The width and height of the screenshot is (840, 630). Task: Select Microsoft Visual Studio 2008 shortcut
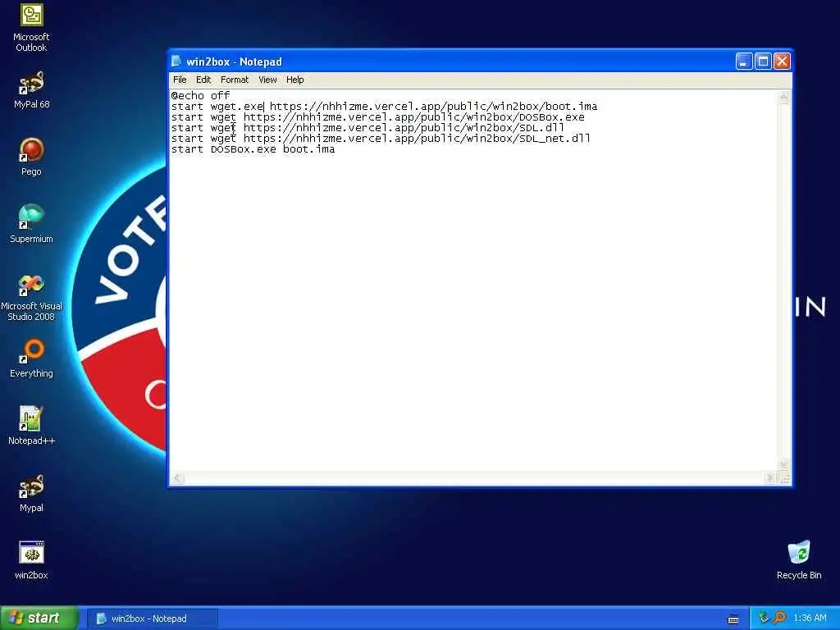pos(31,298)
